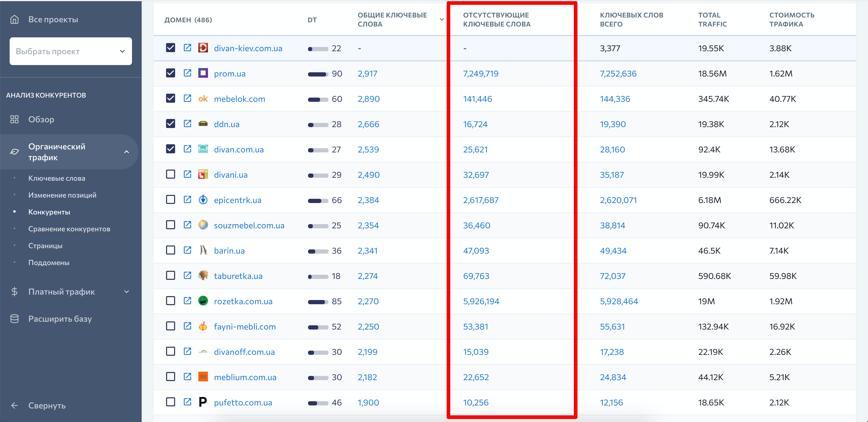Viewport: 868px width, 422px height.
Task: Click the Расширить базу menu item
Action: tap(60, 319)
